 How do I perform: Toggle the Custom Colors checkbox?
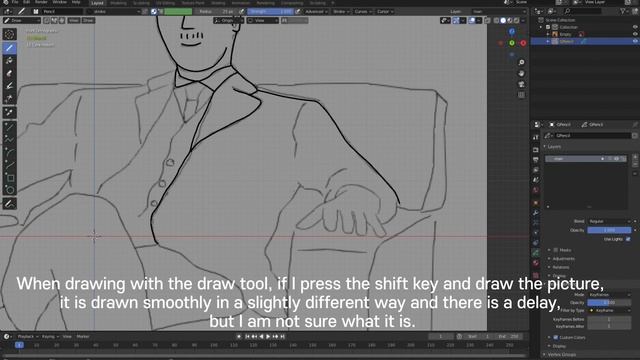(556, 338)
